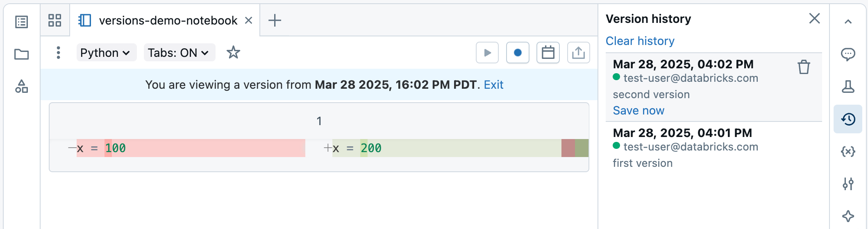Screen dimensions: 868x229
Task: Click the Run all play button
Action: coord(487,53)
